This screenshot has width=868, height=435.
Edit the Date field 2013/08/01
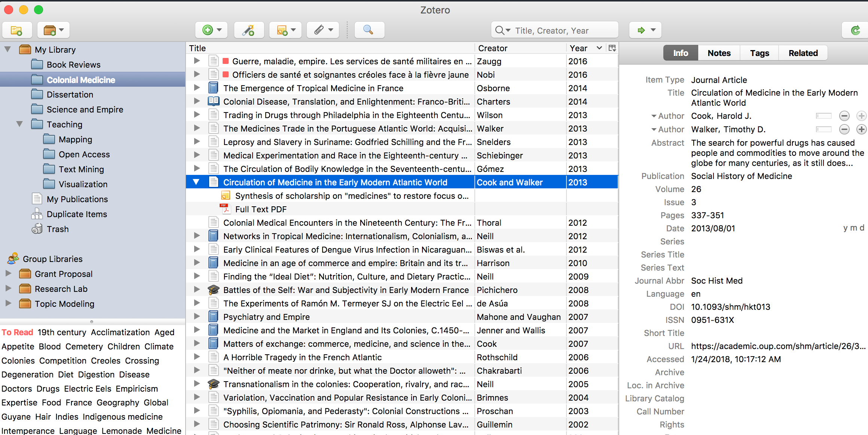(713, 228)
